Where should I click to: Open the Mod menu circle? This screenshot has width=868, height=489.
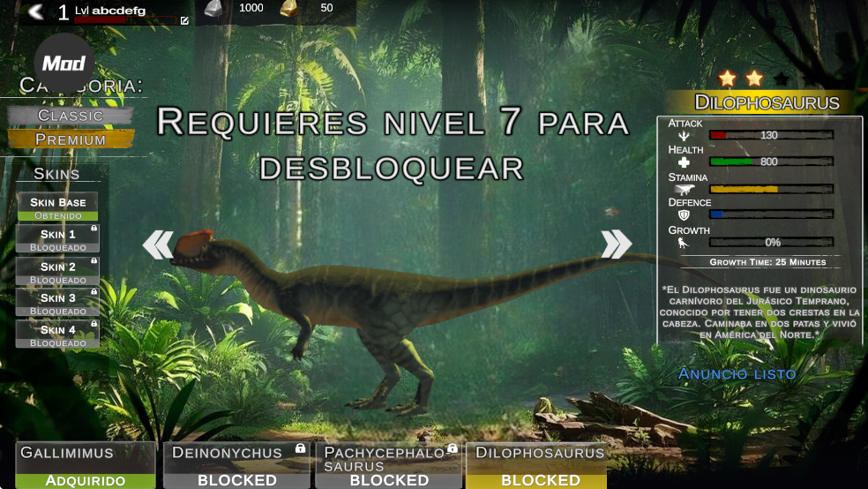coord(64,63)
